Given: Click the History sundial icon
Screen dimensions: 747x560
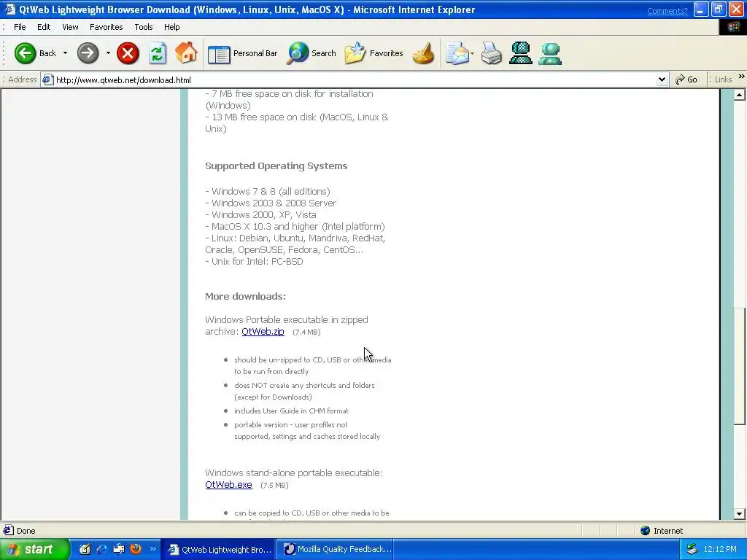Looking at the screenshot, I should pos(423,53).
